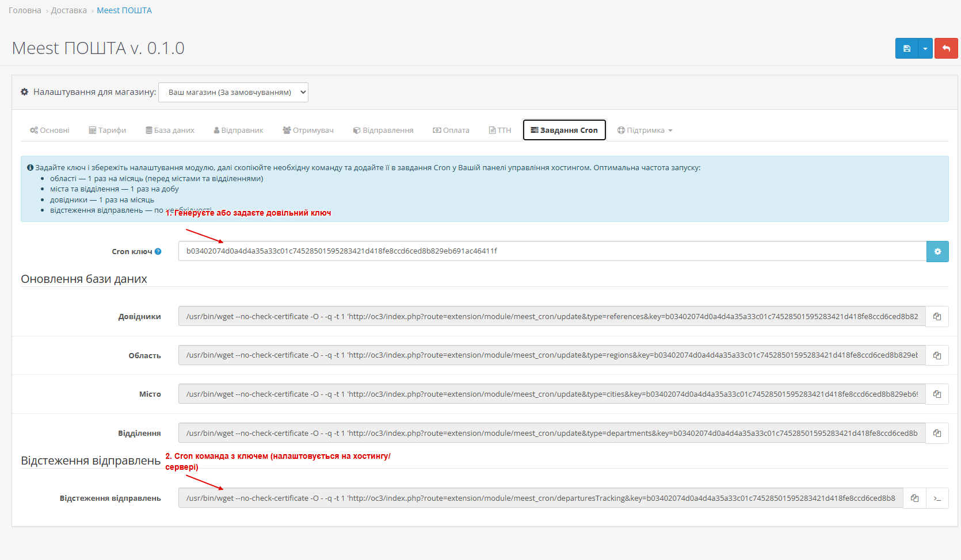Viewport: 961px width, 560px height.
Task: Switch to the Основні tab
Action: click(x=49, y=131)
